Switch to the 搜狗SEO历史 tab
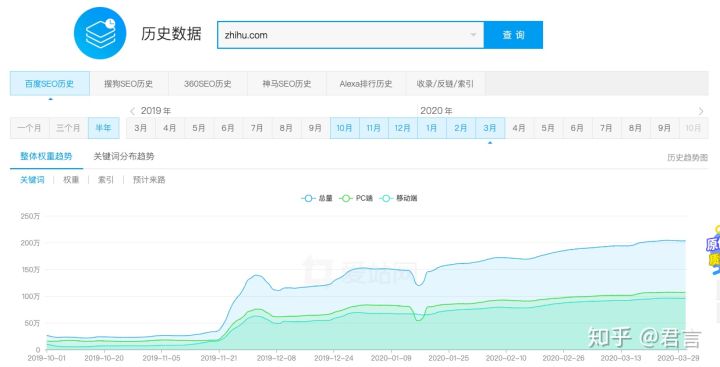The height and width of the screenshot is (367, 720). (129, 84)
